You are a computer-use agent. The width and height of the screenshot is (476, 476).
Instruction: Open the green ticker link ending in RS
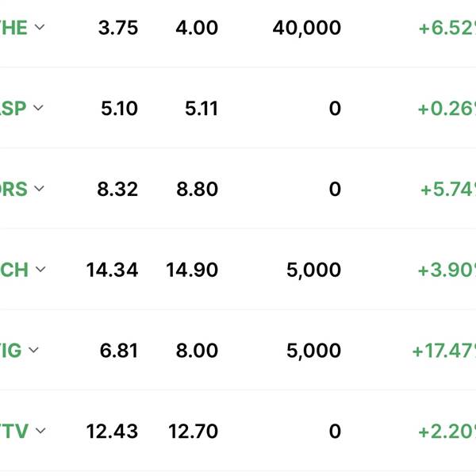[13, 189]
